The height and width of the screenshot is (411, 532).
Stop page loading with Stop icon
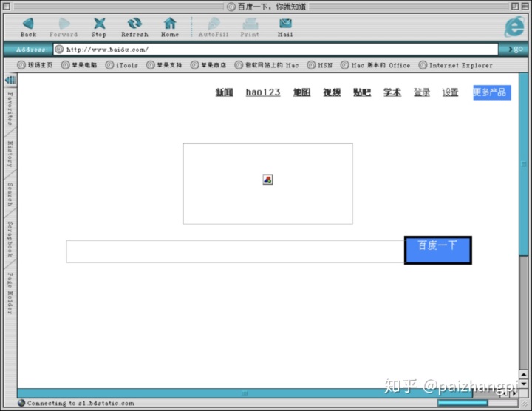pos(99,27)
